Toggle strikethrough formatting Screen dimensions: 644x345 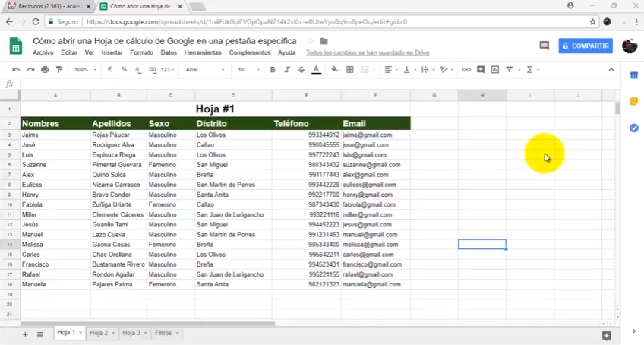pyautogui.click(x=301, y=70)
